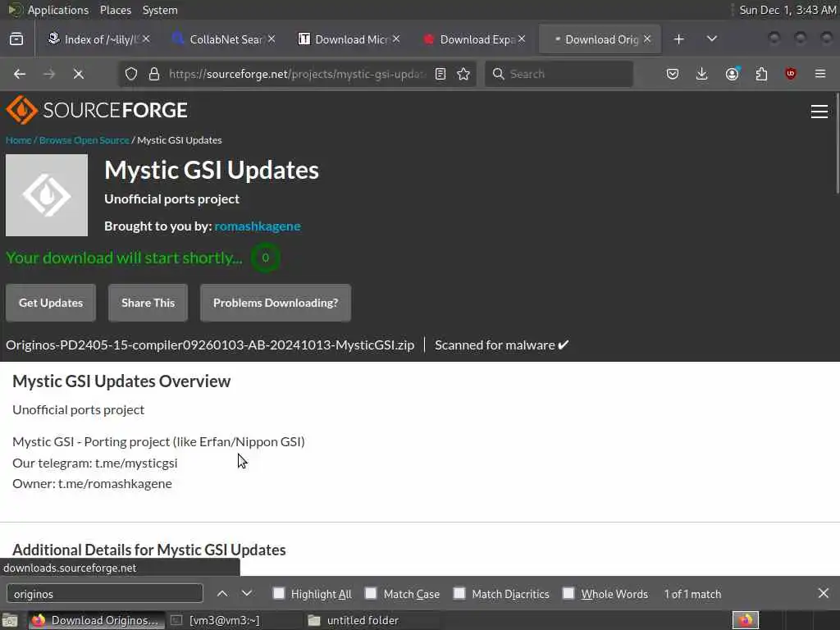Close the Download Expa tab
The width and height of the screenshot is (840, 630).
click(522, 39)
